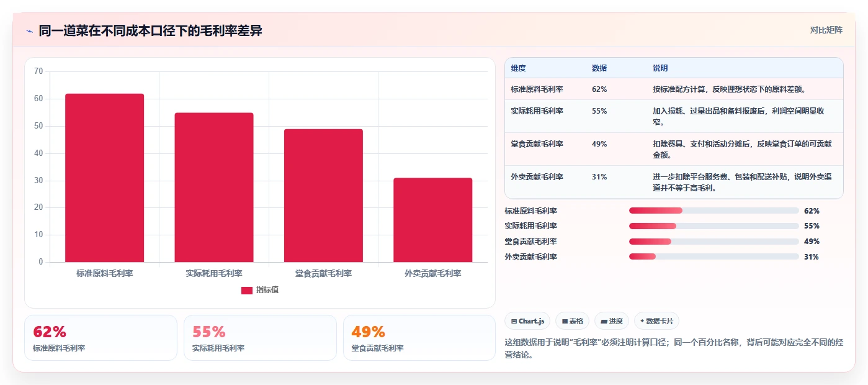The width and height of the screenshot is (868, 385).
Task: Click the 55% data card
Action: click(260, 338)
